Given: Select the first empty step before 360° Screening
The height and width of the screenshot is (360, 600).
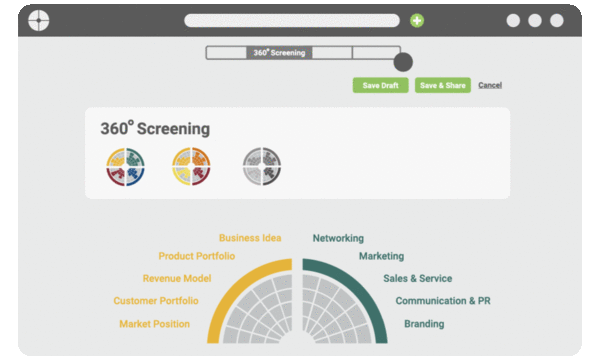Looking at the screenshot, I should 226,53.
